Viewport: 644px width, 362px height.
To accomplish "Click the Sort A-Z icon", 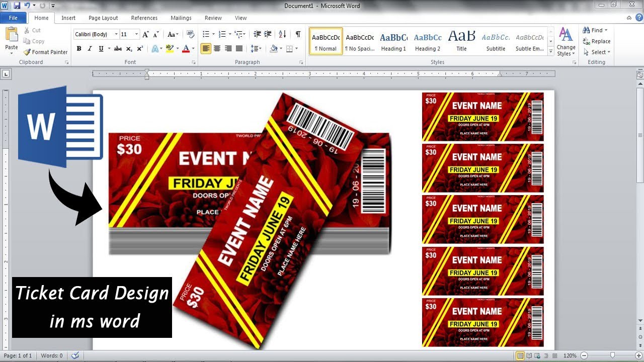I will 282,34.
